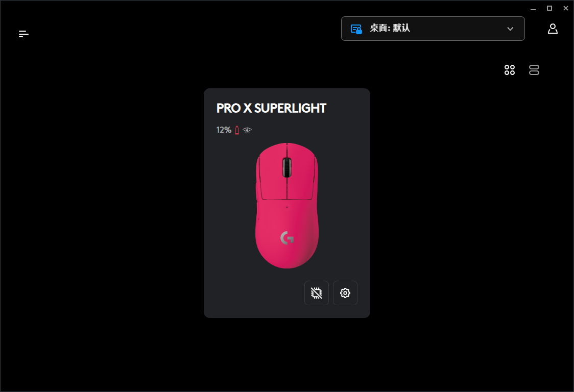This screenshot has height=392, width=574.
Task: Minimize the G HUB window
Action: [533, 8]
